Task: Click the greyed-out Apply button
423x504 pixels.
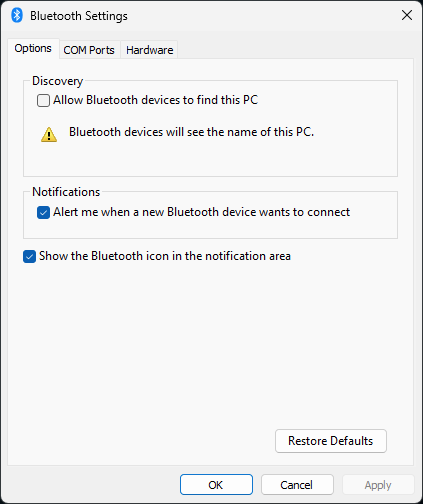Action: 378,485
